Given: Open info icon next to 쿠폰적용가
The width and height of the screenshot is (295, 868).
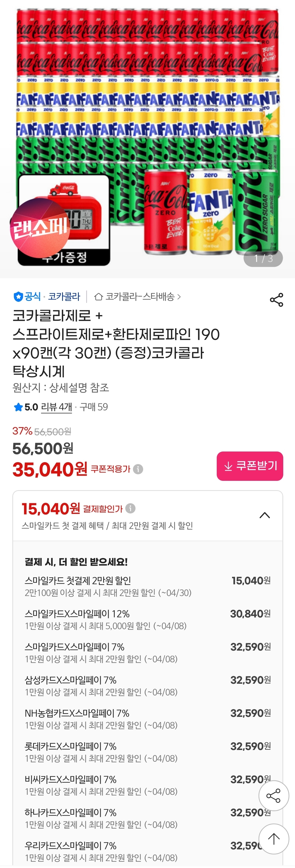Looking at the screenshot, I should pos(138,469).
